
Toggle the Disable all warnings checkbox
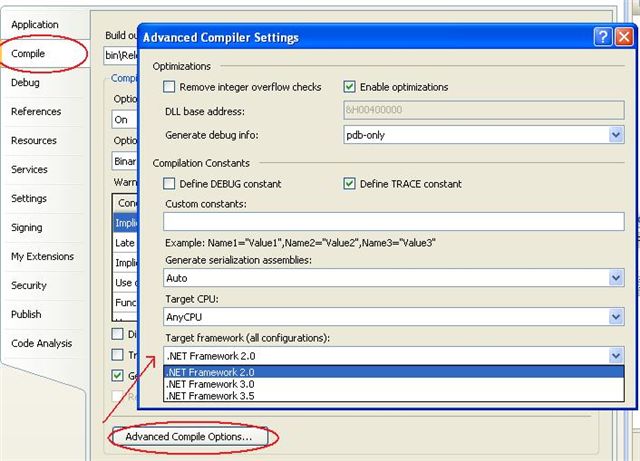coord(118,334)
